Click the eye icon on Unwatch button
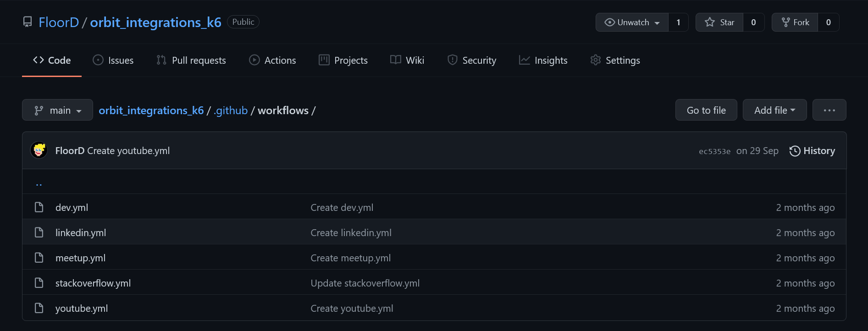Viewport: 868px width, 331px height. (610, 22)
